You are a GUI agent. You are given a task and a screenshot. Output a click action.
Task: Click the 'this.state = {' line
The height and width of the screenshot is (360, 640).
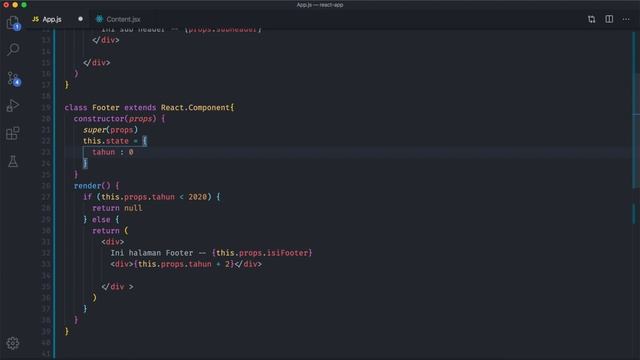pos(115,141)
